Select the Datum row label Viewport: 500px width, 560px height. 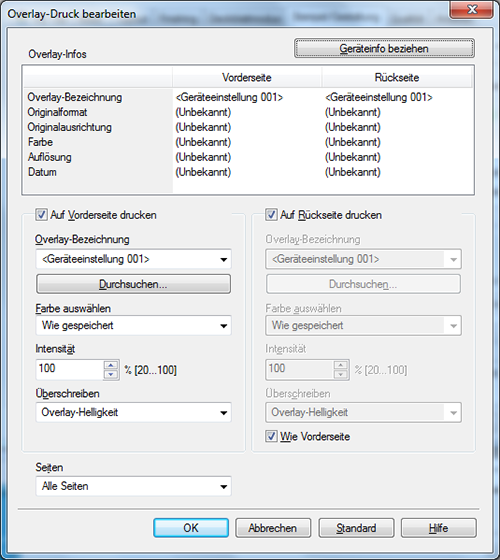[42, 172]
